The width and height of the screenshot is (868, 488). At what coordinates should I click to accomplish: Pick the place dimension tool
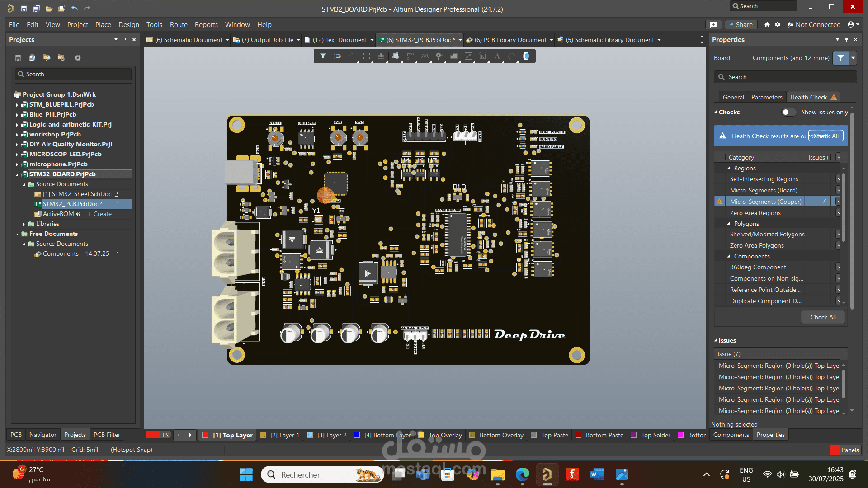[x=483, y=56]
